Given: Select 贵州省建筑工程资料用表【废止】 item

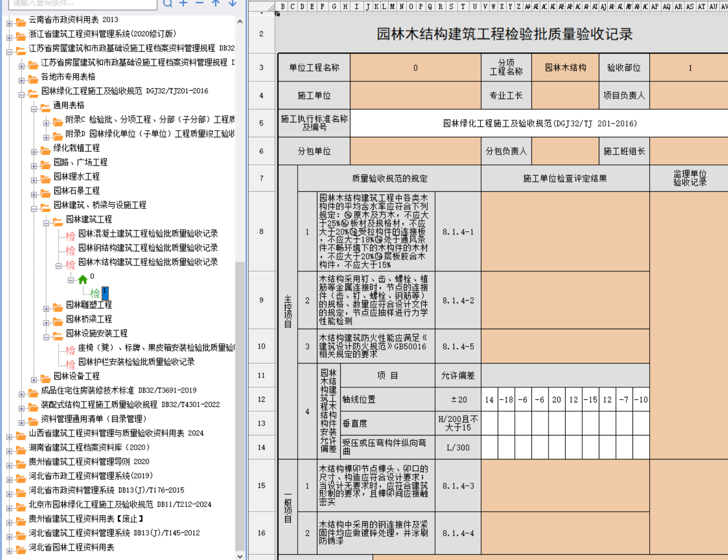Looking at the screenshot, I should tap(86, 519).
